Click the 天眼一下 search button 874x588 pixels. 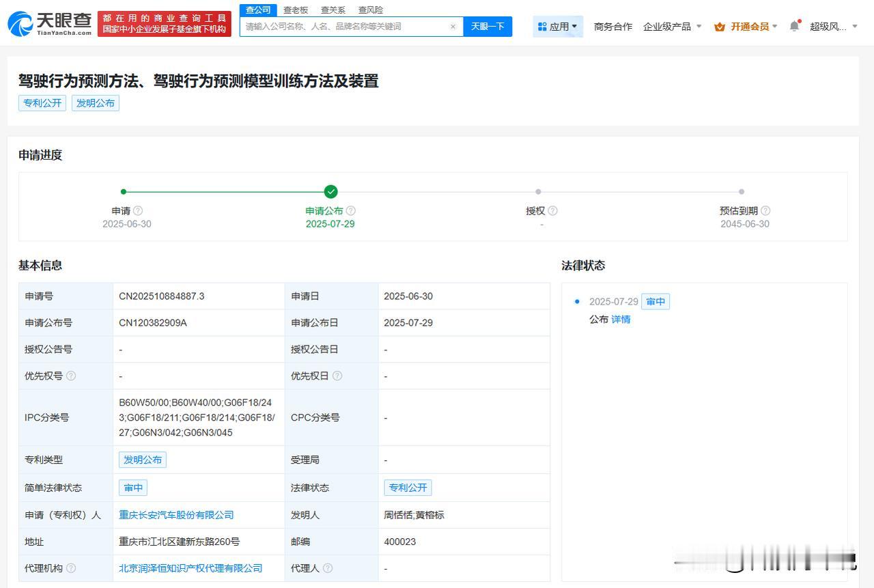click(x=488, y=27)
